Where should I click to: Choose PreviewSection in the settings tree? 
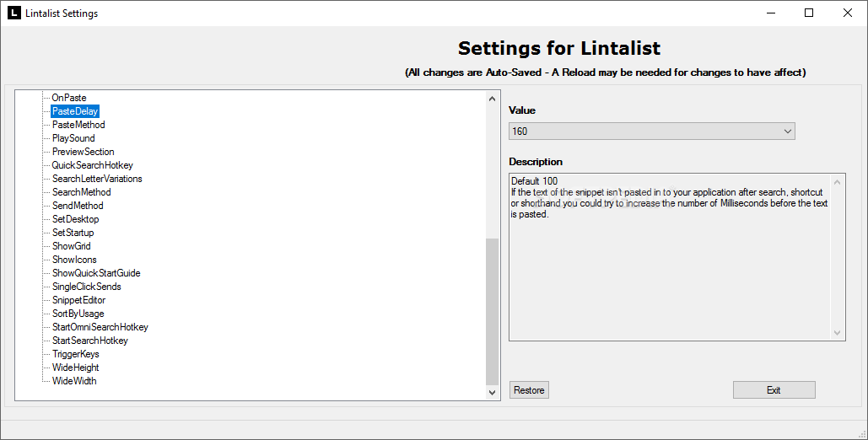pyautogui.click(x=83, y=152)
